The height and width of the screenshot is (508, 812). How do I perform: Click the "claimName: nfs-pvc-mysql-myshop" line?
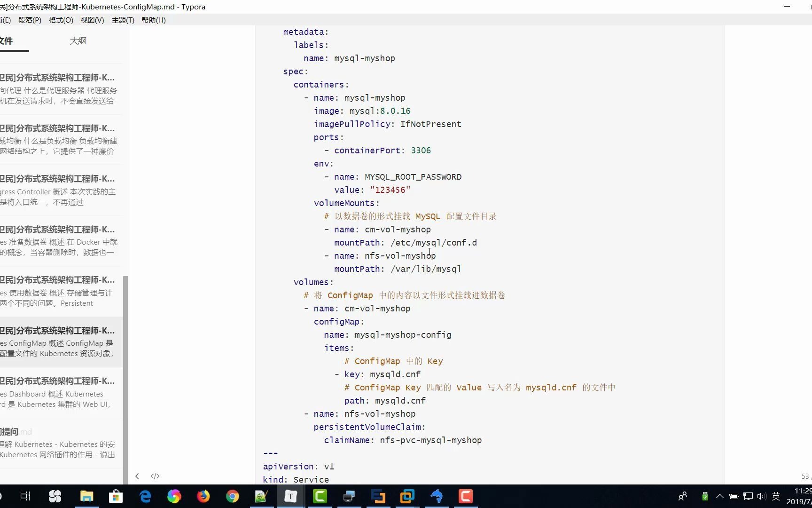pos(403,440)
